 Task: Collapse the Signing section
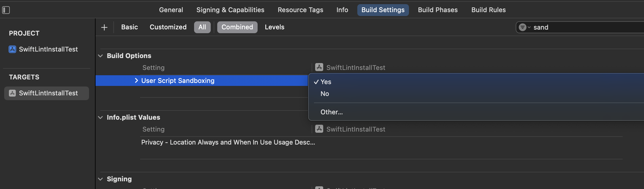click(x=101, y=179)
